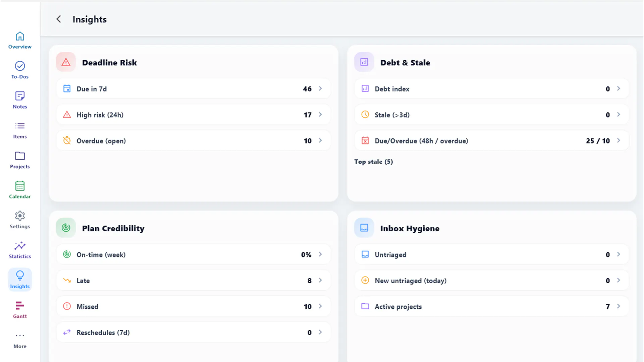Expand the On-time (week) row chevron
Image resolution: width=644 pixels, height=362 pixels.
(x=320, y=254)
